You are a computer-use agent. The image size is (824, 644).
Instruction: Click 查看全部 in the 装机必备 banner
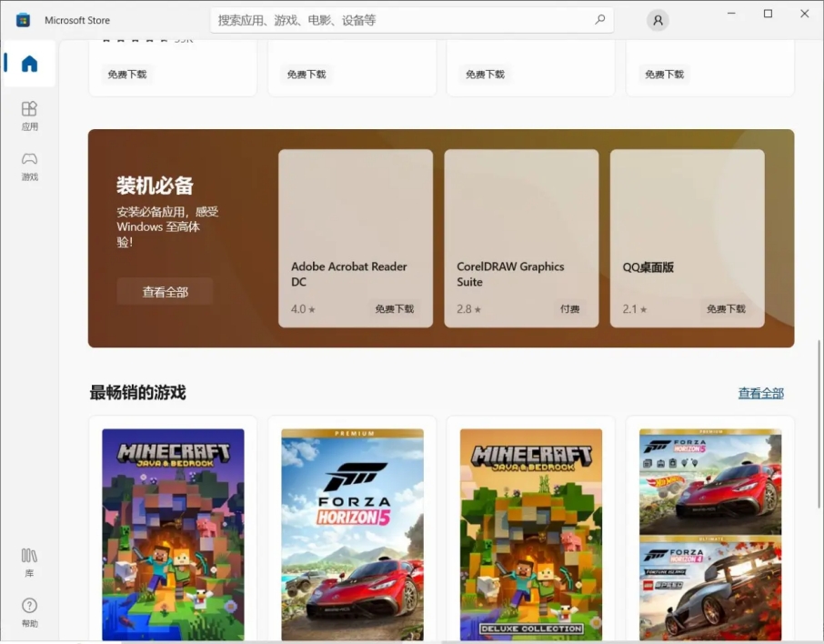[x=165, y=291]
